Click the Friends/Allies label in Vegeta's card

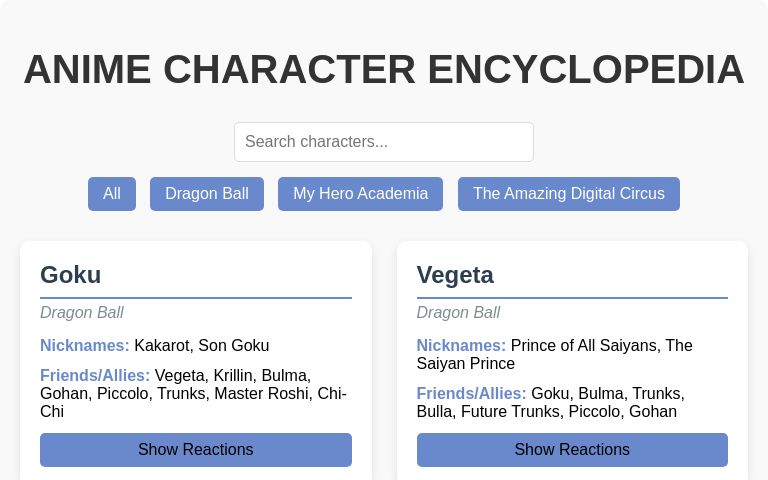tap(471, 394)
